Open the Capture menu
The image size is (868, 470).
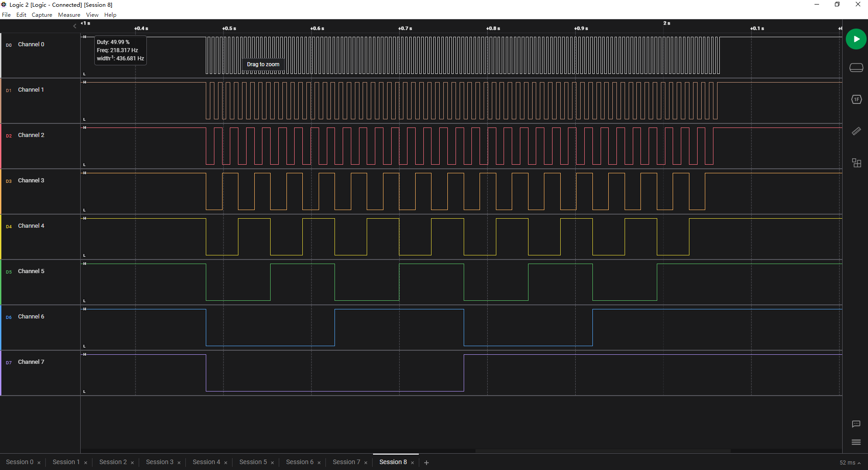tap(42, 15)
